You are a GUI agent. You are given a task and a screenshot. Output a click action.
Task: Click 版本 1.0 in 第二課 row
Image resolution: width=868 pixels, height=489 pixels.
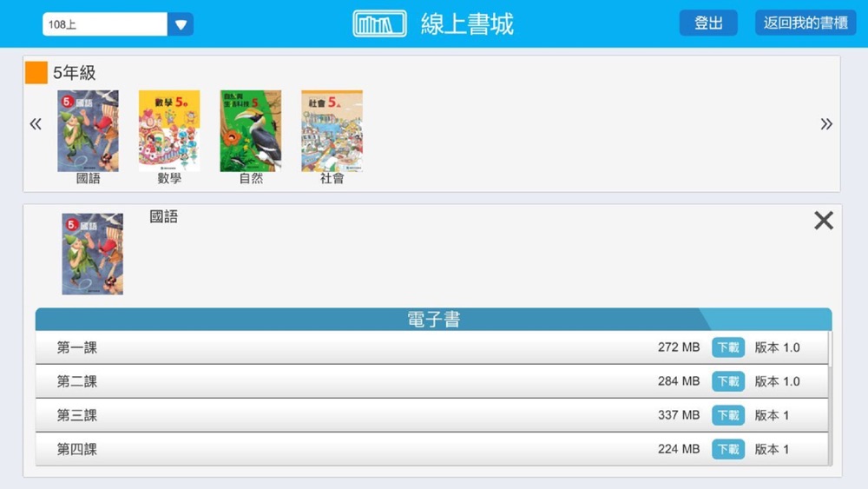point(777,381)
